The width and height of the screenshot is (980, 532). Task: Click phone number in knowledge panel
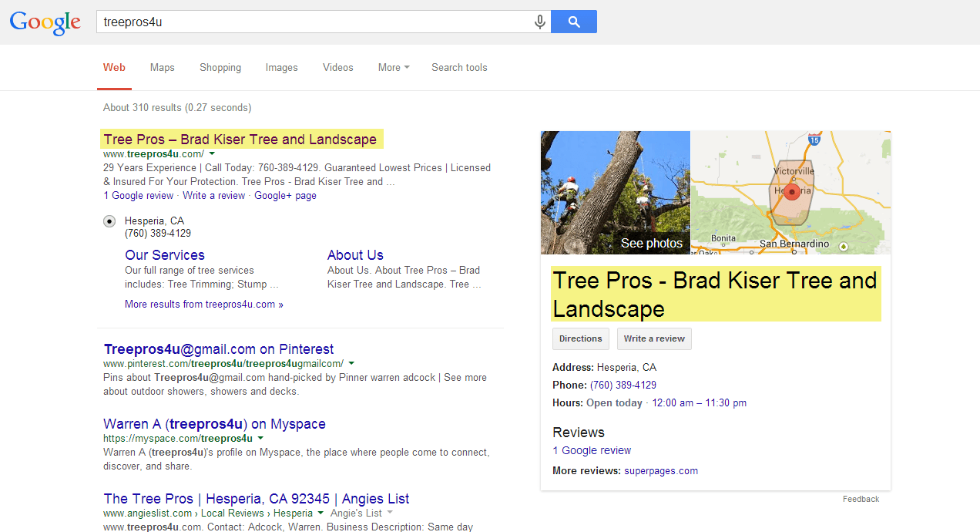pos(623,385)
